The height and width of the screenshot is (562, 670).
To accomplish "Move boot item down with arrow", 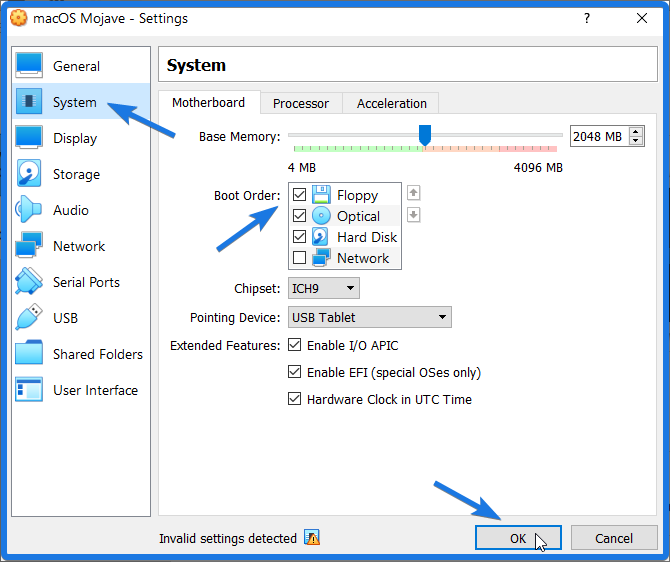I will pos(413,215).
